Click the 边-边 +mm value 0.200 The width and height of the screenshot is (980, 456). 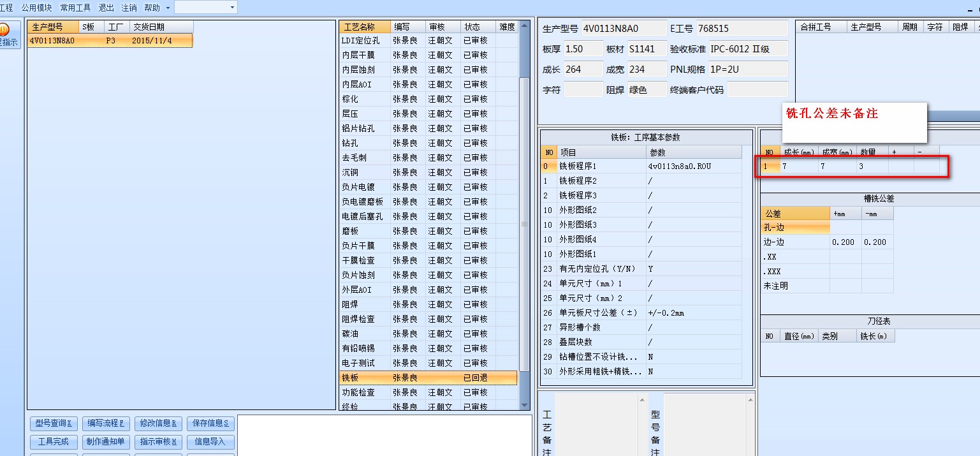point(845,242)
